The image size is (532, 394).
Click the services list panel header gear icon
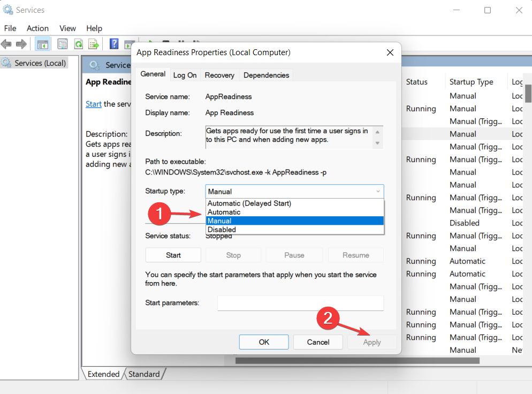point(94,64)
